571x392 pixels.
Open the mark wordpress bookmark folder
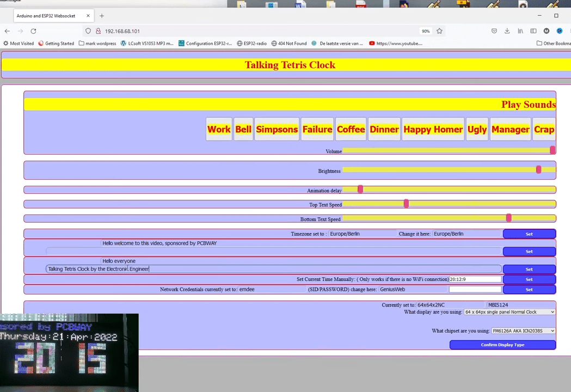(x=97, y=44)
